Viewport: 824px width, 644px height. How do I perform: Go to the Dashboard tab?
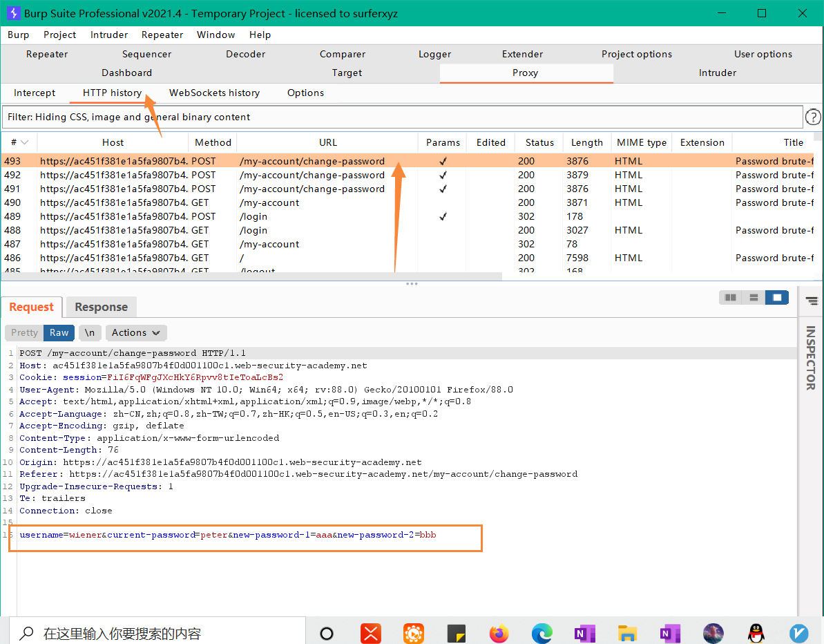pos(126,73)
